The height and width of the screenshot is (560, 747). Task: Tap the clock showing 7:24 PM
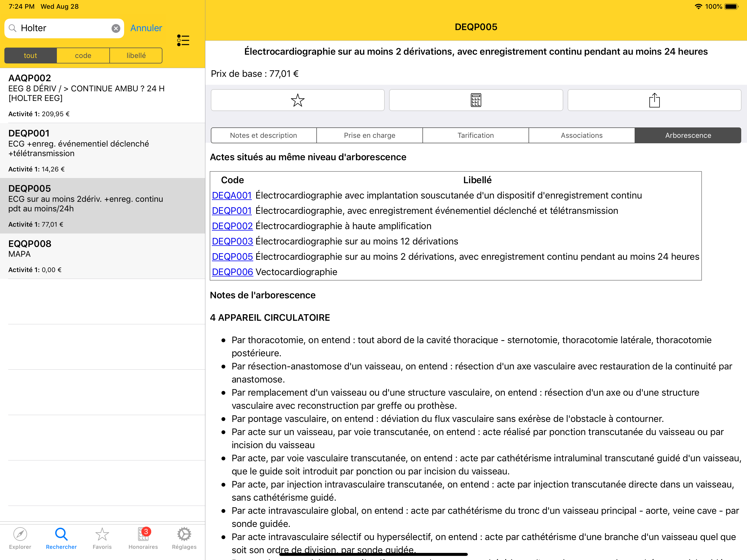(22, 7)
